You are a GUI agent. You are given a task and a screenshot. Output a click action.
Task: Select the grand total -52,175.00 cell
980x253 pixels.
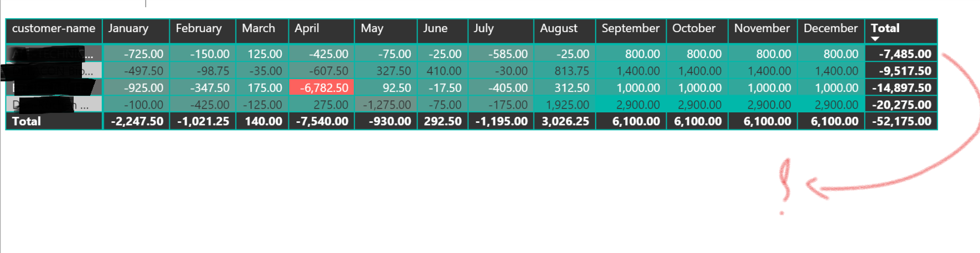901,121
